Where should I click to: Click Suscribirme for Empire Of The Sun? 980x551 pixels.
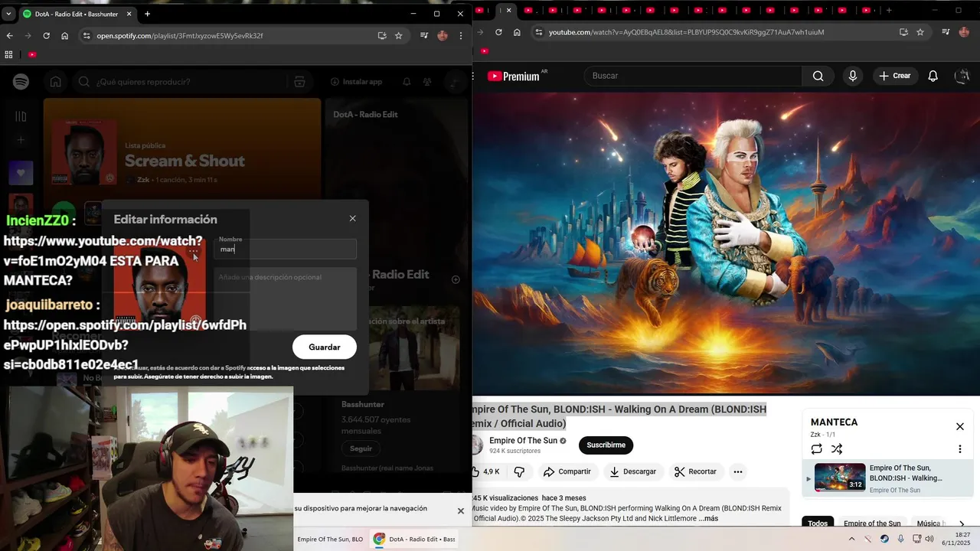click(606, 445)
